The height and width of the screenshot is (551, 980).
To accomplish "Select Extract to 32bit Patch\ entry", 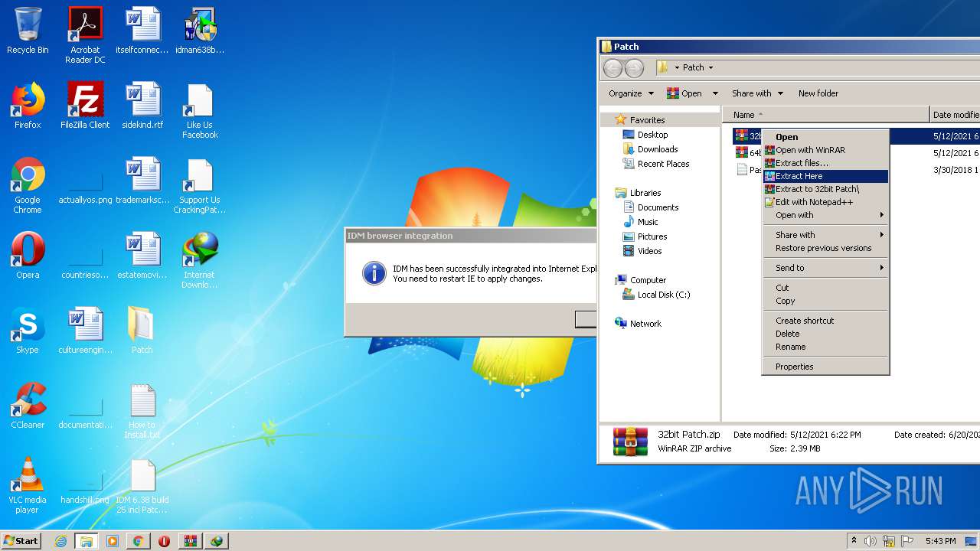I will coord(825,189).
